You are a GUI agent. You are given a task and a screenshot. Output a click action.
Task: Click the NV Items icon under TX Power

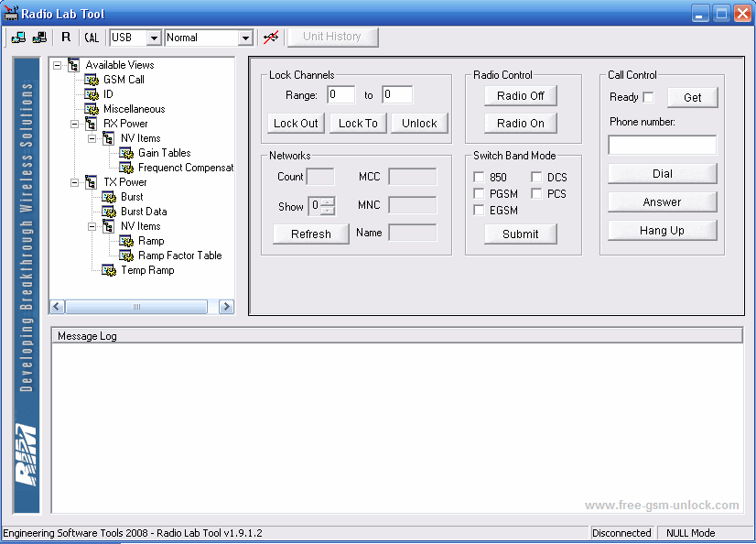109,226
